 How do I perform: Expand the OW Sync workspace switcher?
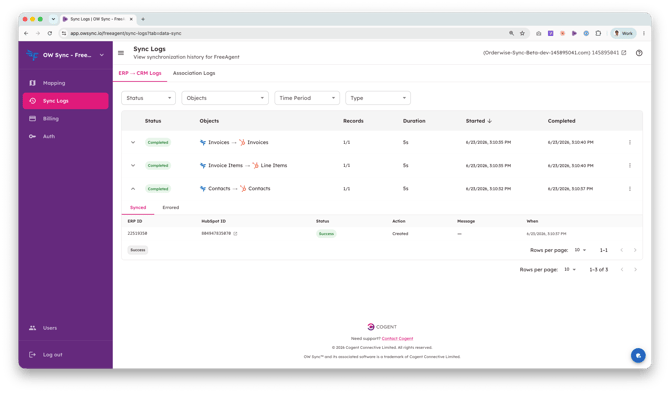coord(102,55)
